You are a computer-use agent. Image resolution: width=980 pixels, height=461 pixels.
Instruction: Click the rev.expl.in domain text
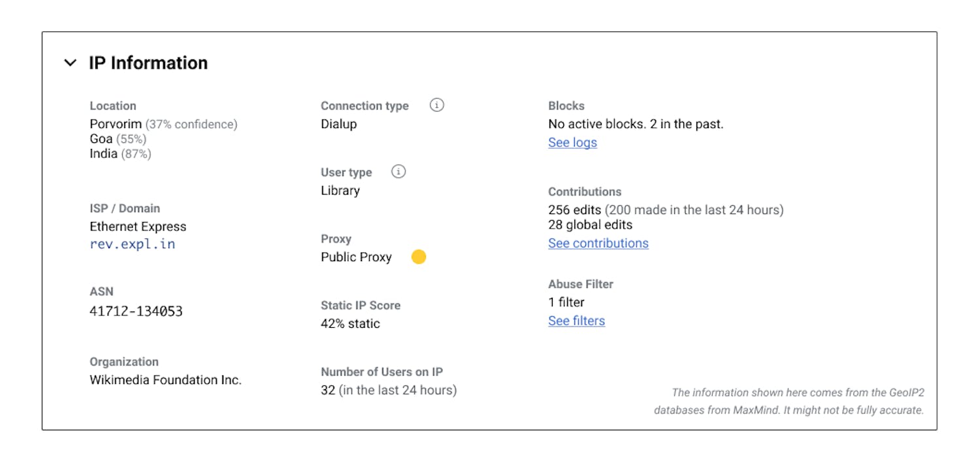click(x=132, y=244)
